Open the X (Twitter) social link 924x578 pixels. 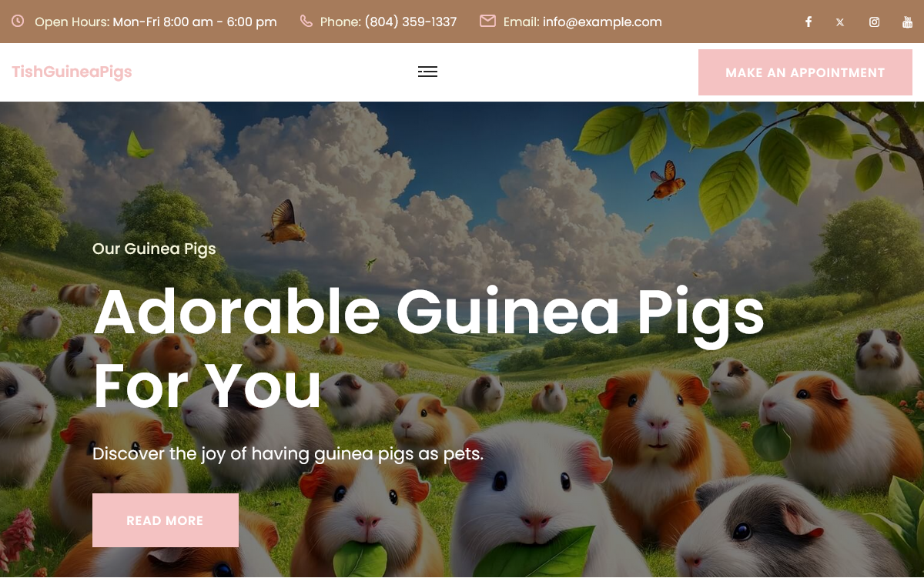[x=840, y=22]
